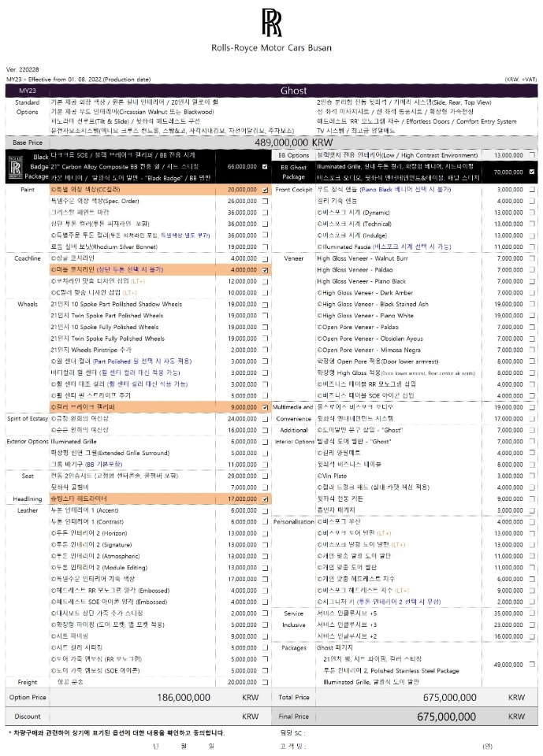The image size is (543, 756).
Task: Select the Technical bespoke clock checkbox
Action: click(532, 224)
